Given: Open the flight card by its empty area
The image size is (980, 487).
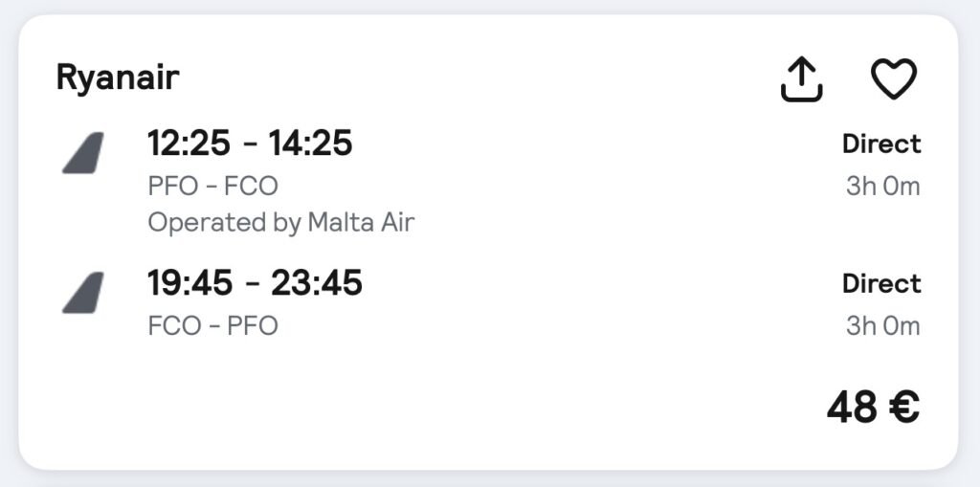Looking at the screenshot, I should coord(479,402).
